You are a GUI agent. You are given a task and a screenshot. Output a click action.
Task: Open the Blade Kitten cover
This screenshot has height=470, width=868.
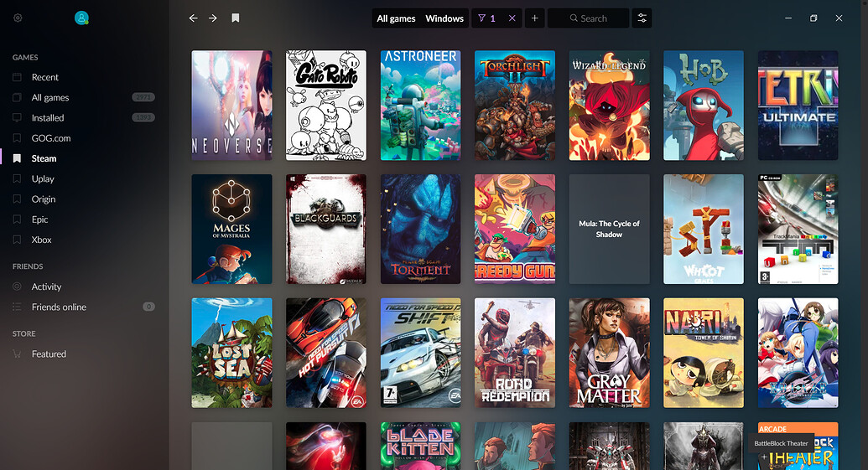click(x=421, y=447)
